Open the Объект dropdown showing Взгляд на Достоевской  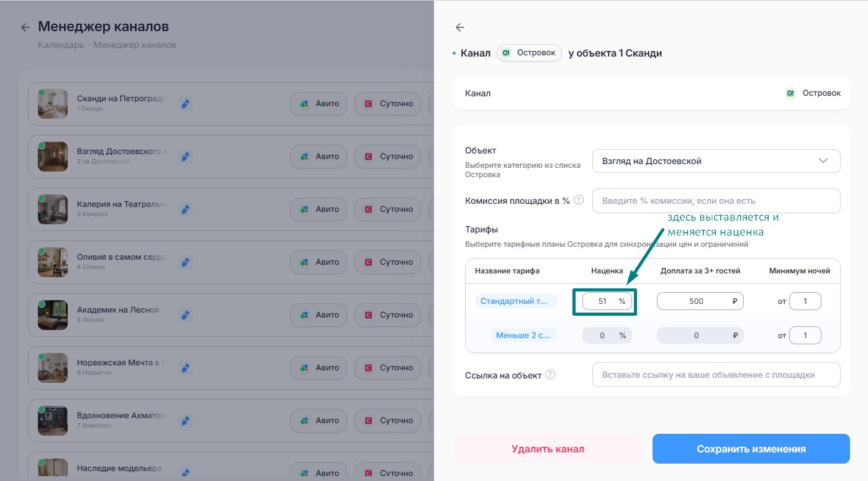pyautogui.click(x=716, y=161)
